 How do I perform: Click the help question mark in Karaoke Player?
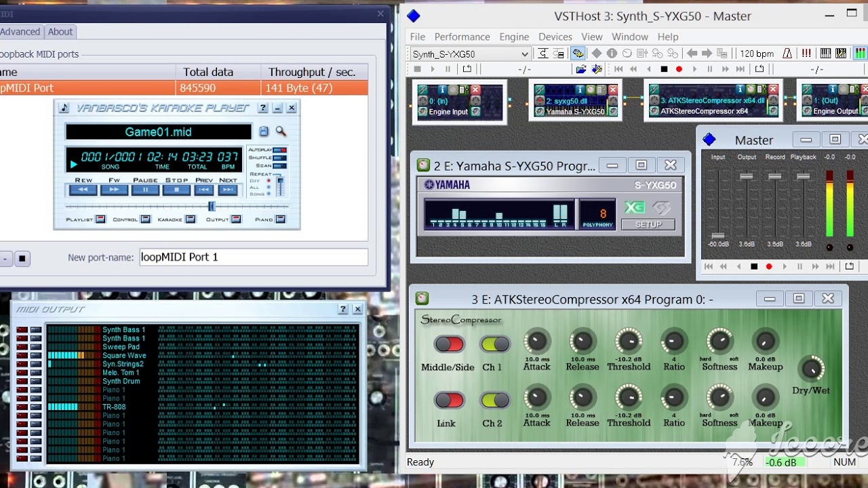[263, 108]
